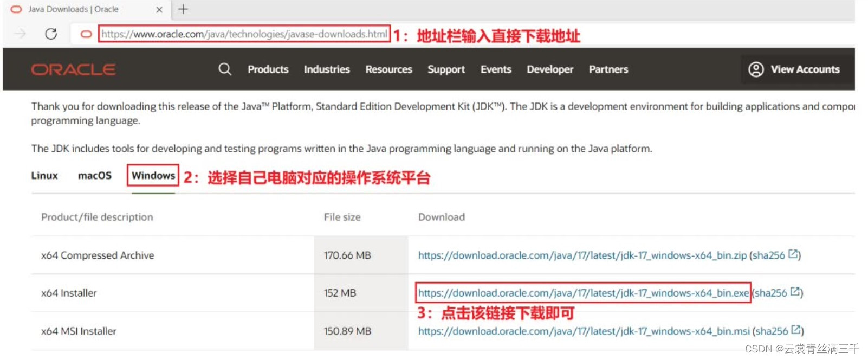The height and width of the screenshot is (359, 868).
Task: Open sha256 link for the zip archive
Action: 769,255
